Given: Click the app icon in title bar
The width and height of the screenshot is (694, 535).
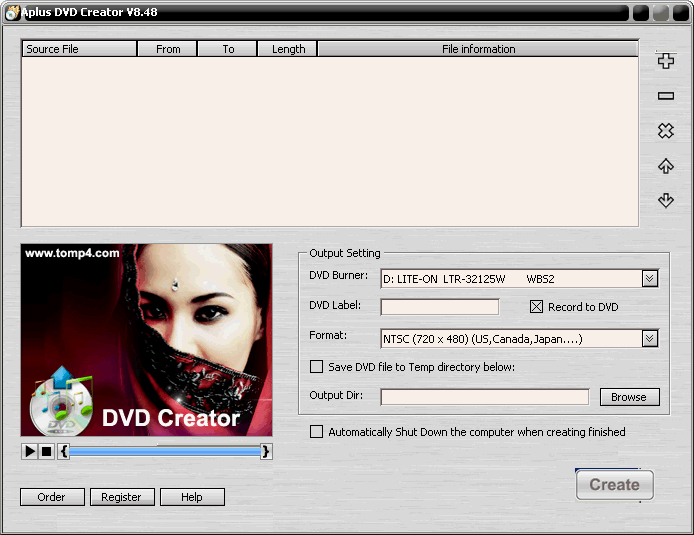Looking at the screenshot, I should tap(12, 13).
